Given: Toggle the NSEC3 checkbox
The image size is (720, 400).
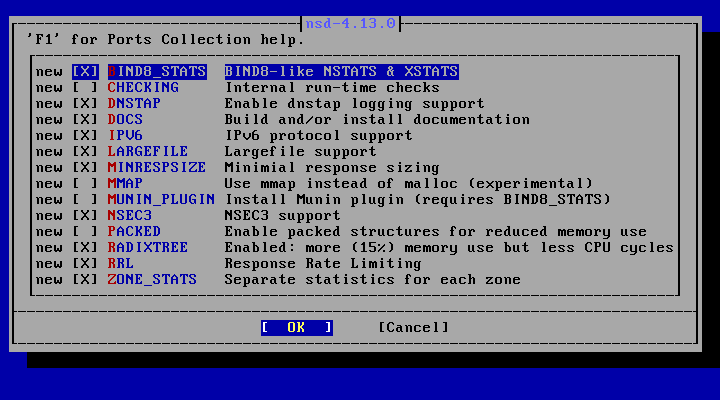Looking at the screenshot, I should coord(85,216).
